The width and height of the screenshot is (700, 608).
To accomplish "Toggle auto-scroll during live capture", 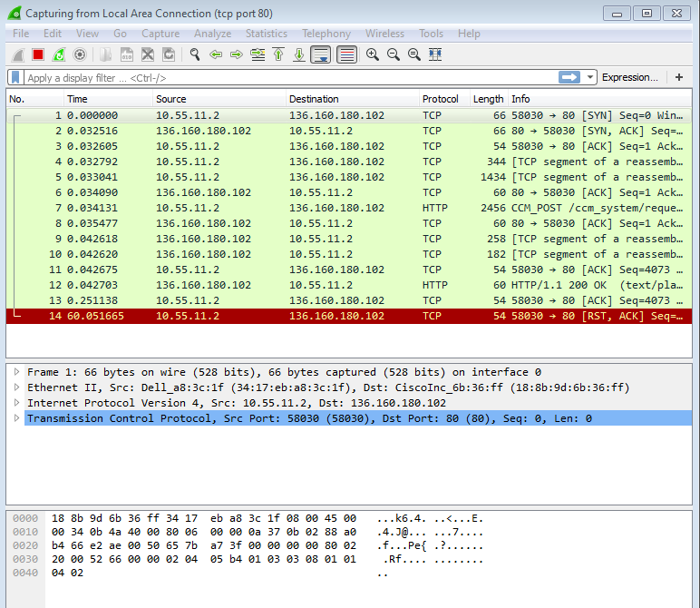I will coord(321,54).
